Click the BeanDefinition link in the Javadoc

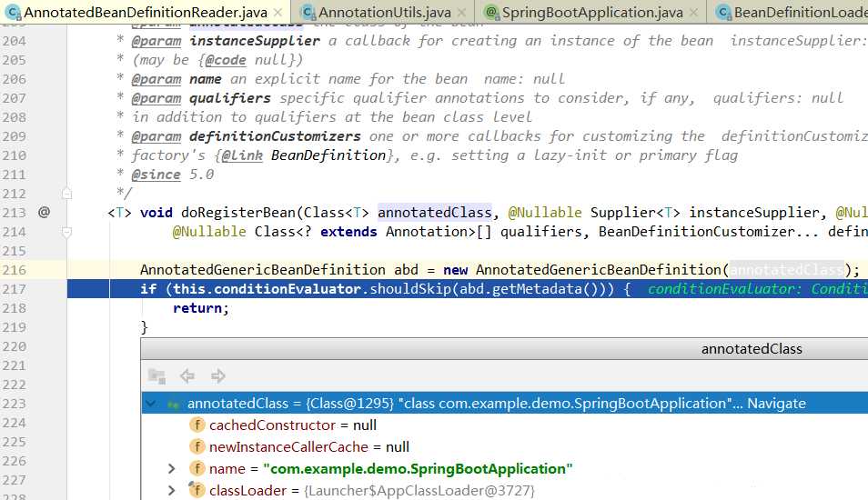328,155
